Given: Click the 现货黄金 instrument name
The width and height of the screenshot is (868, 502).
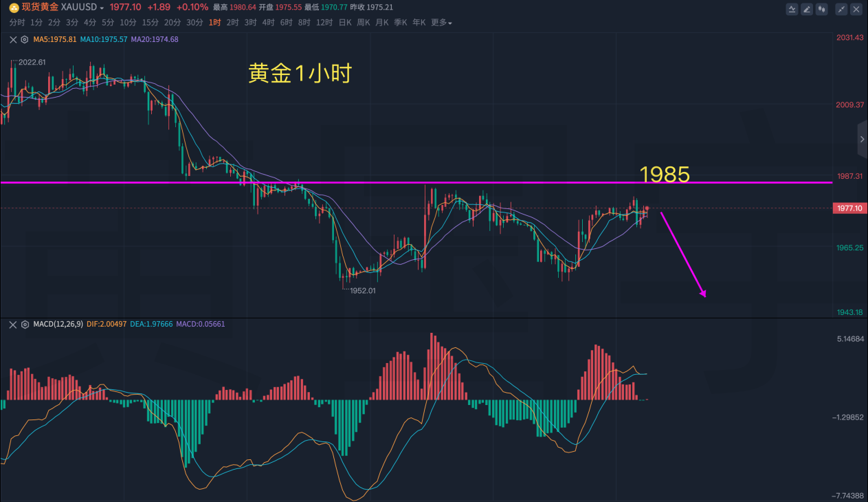Looking at the screenshot, I should point(40,7).
